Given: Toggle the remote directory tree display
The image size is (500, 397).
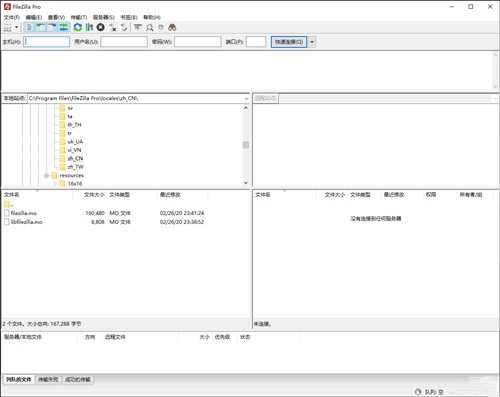Looking at the screenshot, I should (52, 27).
